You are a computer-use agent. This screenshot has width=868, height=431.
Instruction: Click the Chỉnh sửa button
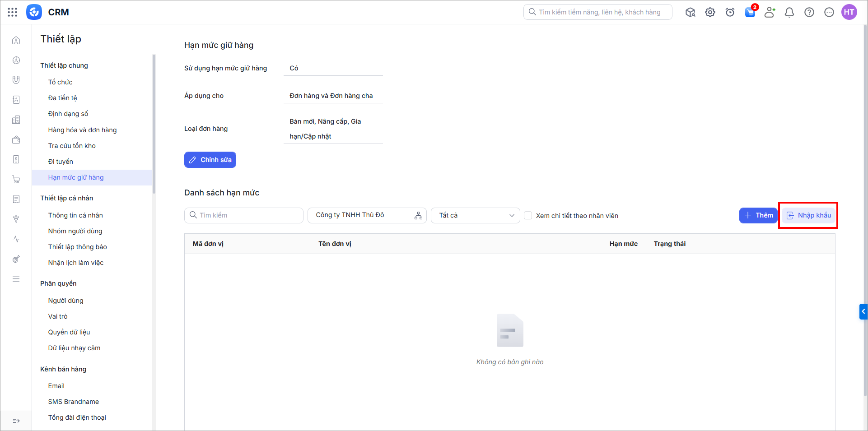[210, 160]
